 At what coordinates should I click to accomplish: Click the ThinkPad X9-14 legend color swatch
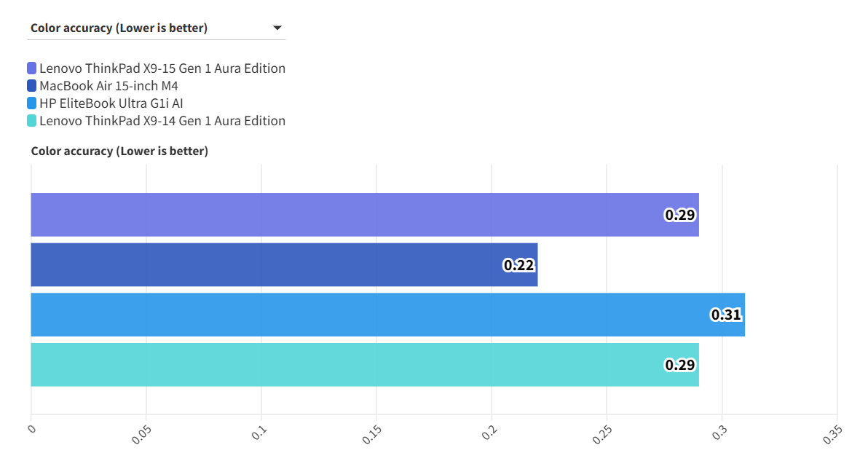[x=31, y=121]
